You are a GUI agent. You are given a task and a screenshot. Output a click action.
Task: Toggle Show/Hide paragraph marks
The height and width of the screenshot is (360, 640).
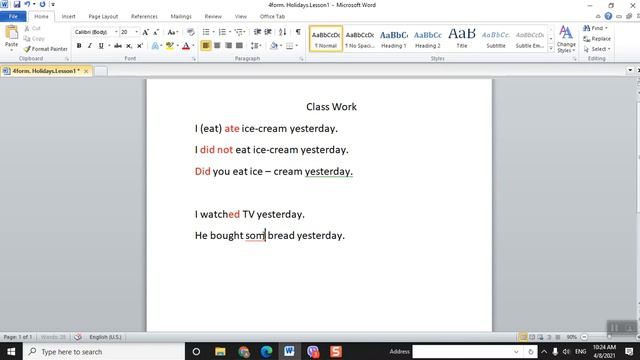coord(298,32)
